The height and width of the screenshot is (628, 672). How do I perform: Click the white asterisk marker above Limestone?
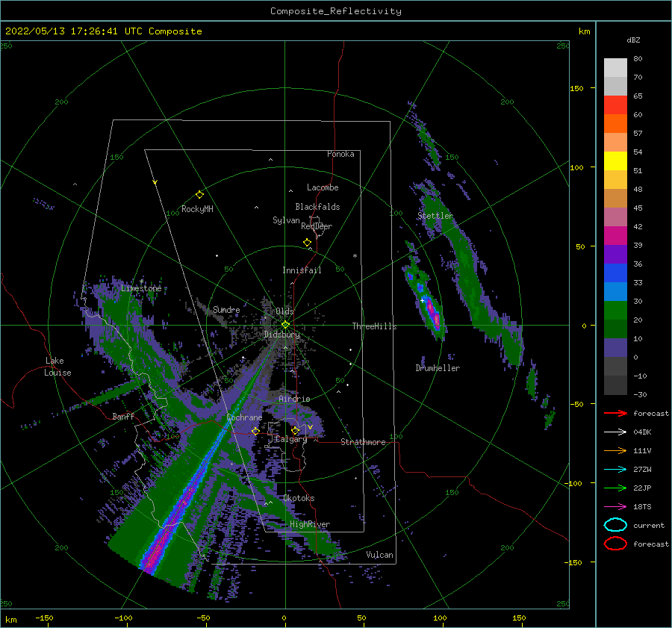[x=141, y=281]
